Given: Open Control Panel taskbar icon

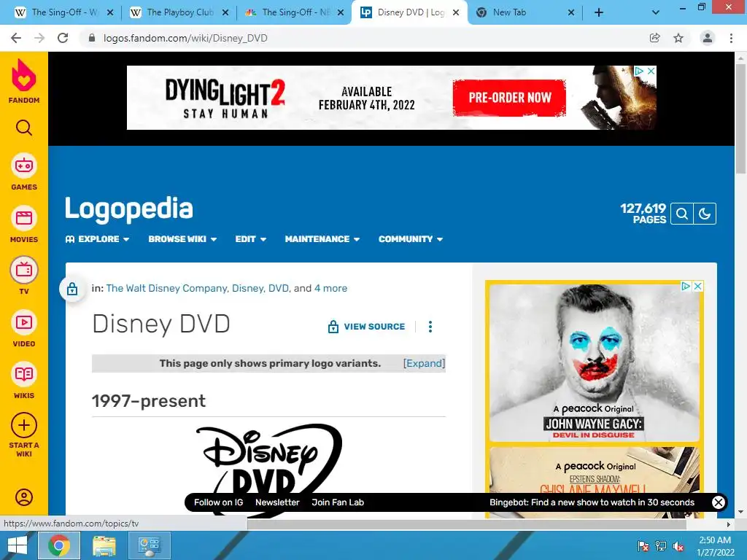Looking at the screenshot, I should coord(149,545).
